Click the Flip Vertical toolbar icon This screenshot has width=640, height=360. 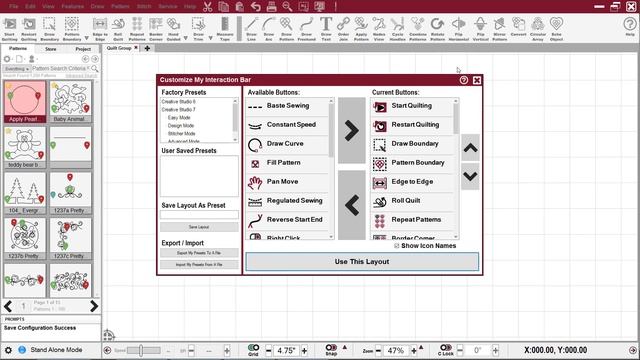[x=480, y=29]
